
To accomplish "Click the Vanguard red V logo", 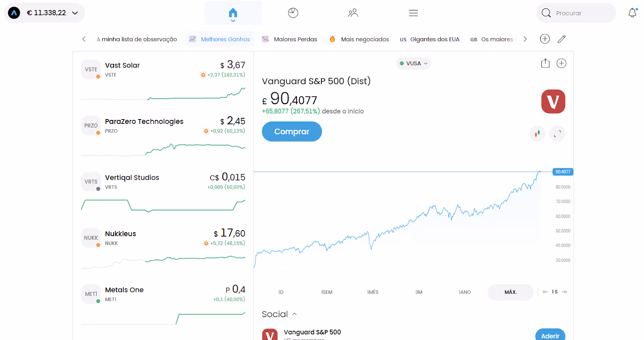I will coord(553,101).
